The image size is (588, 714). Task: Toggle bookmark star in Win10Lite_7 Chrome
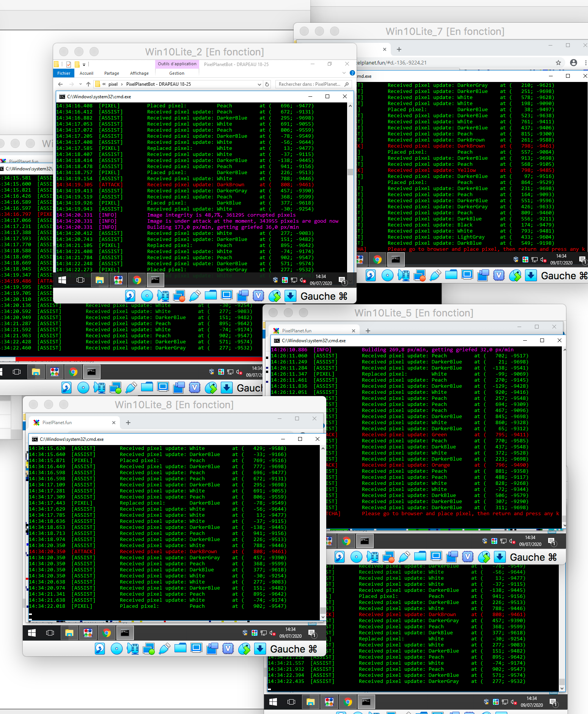tap(558, 63)
